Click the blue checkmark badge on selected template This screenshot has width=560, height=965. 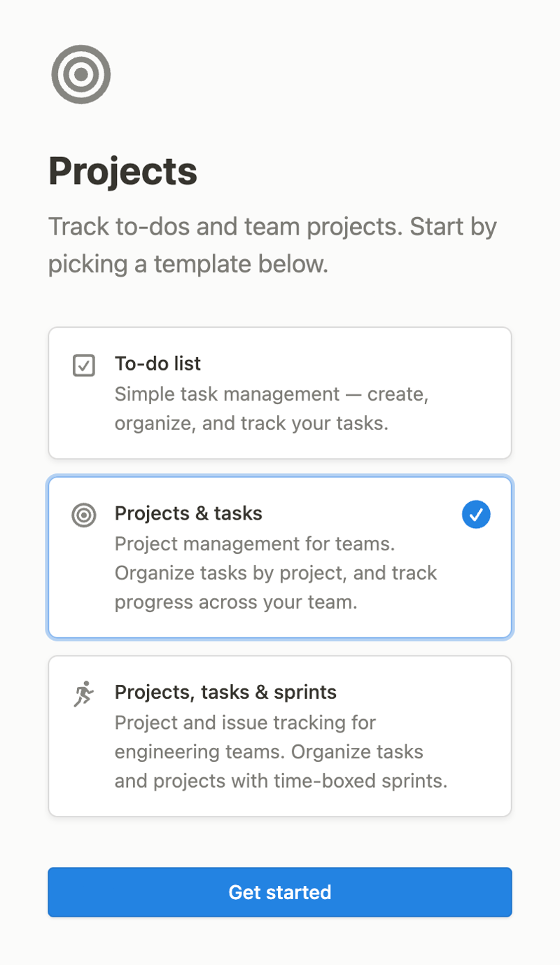point(476,515)
